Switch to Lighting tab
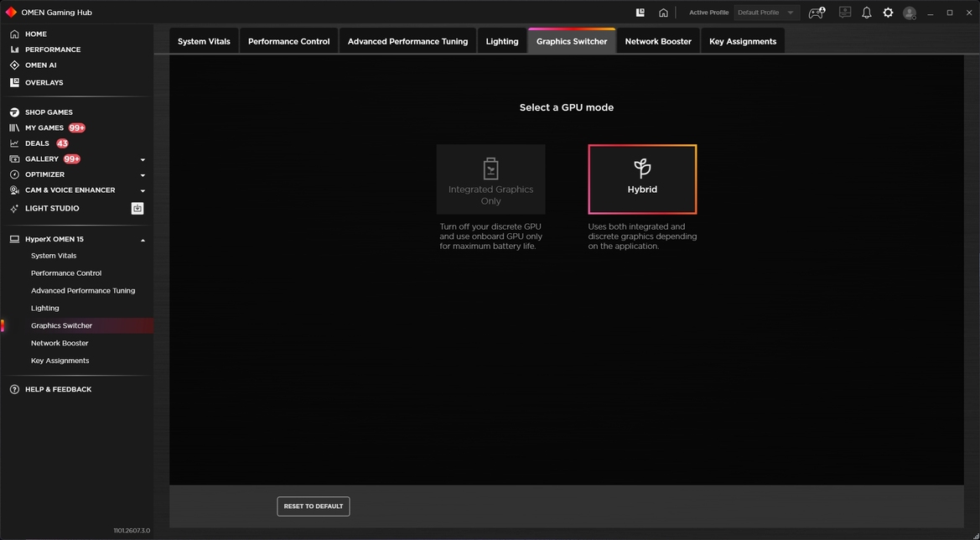The width and height of the screenshot is (980, 540). coord(502,41)
